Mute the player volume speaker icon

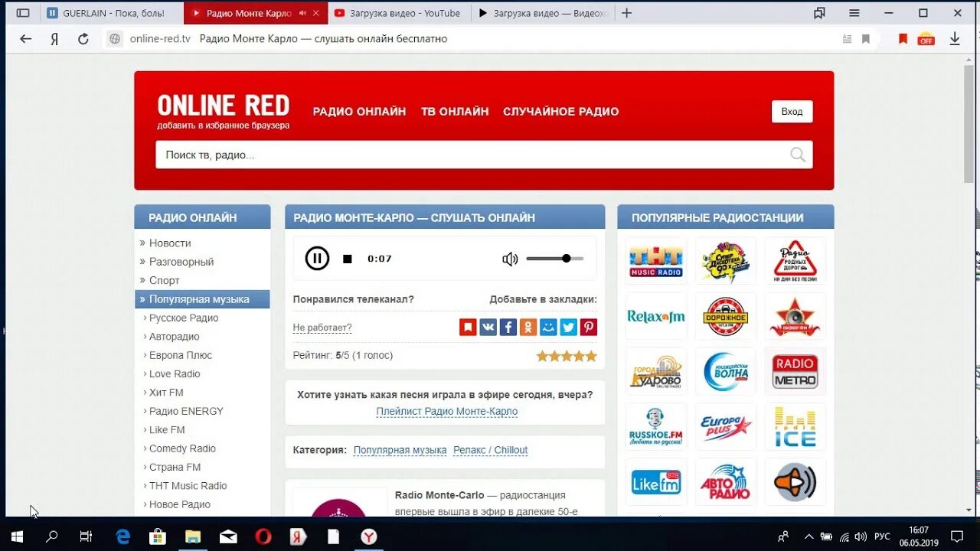[x=510, y=259]
